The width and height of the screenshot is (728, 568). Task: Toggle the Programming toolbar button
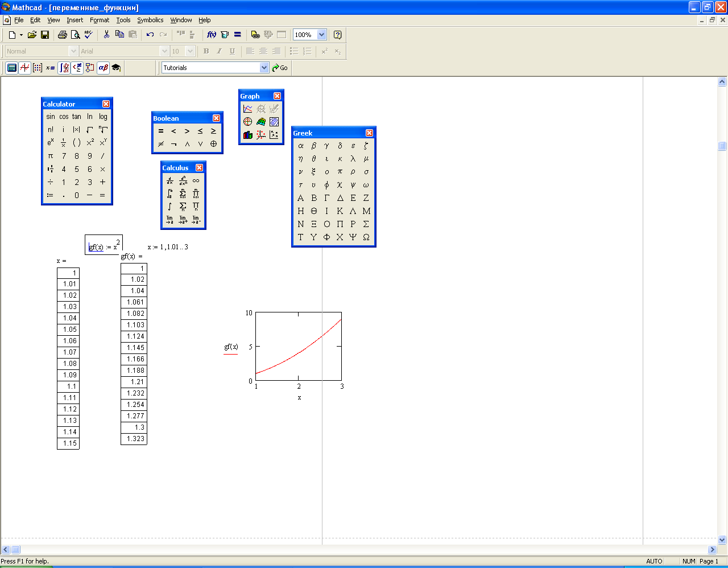point(90,68)
